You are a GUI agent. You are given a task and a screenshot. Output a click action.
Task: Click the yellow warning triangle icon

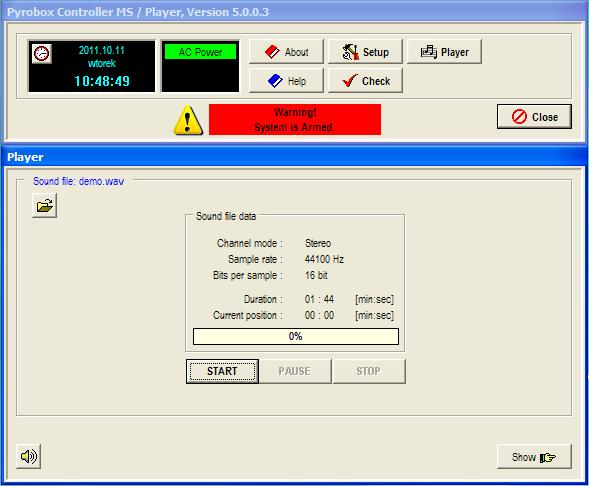pos(188,120)
